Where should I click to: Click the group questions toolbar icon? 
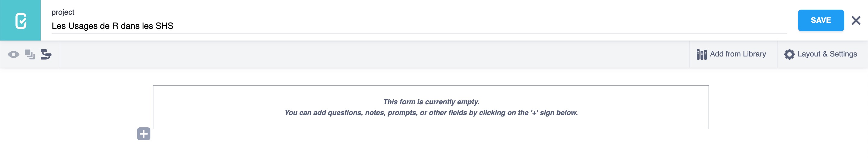tap(46, 54)
